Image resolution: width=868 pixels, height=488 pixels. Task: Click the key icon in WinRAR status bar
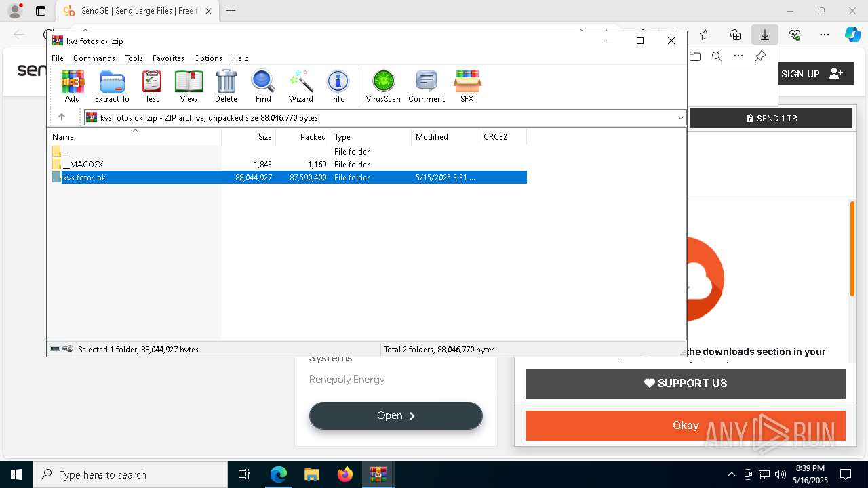click(68, 349)
